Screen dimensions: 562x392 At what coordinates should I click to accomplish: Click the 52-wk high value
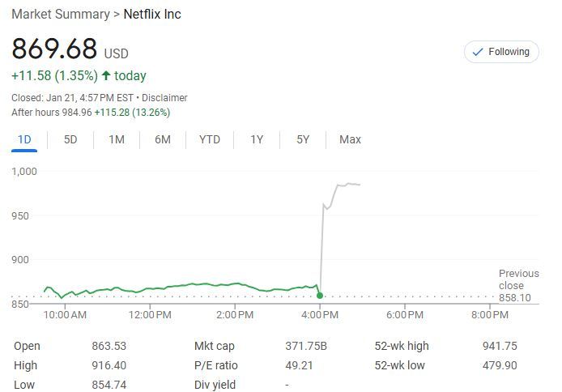pyautogui.click(x=500, y=346)
